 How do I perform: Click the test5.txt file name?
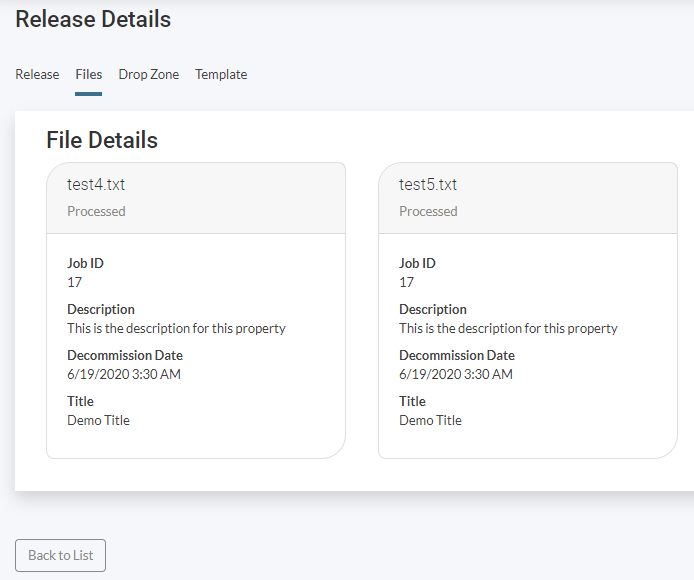pyautogui.click(x=428, y=185)
